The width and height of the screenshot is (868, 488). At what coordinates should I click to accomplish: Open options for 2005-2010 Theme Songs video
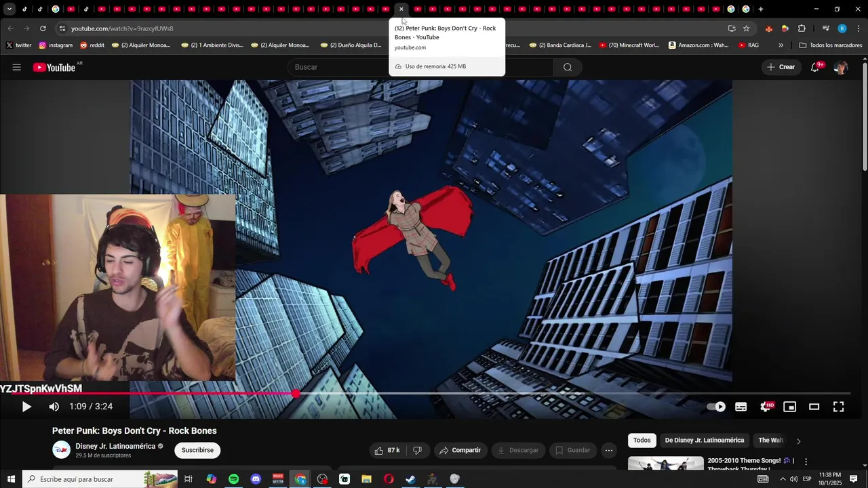[x=806, y=462]
